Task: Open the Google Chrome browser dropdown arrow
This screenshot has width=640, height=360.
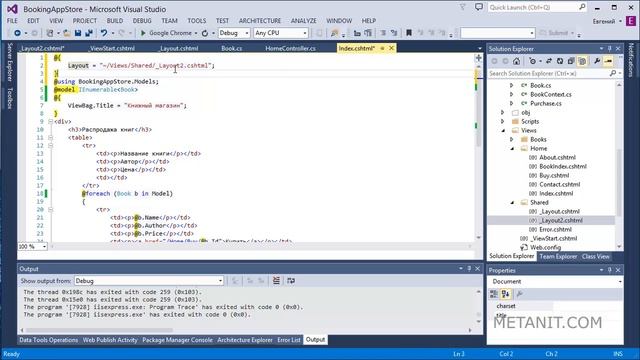Action: (196, 33)
